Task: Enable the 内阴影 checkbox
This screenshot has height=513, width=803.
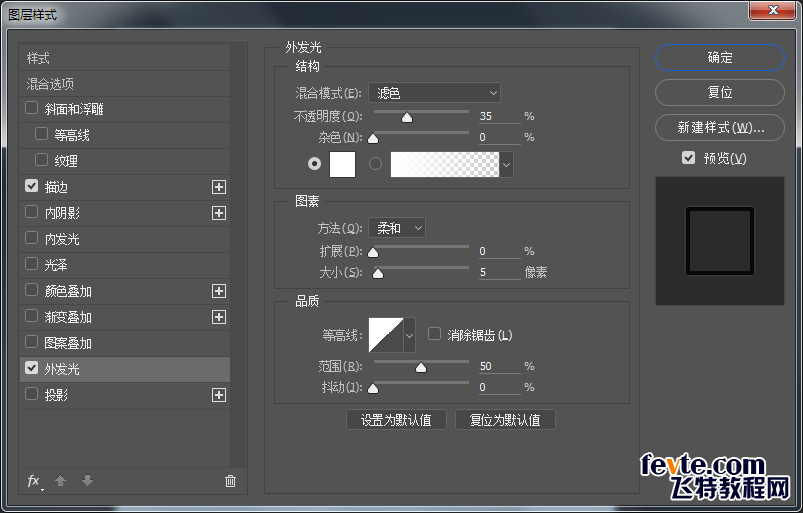Action: pos(31,212)
